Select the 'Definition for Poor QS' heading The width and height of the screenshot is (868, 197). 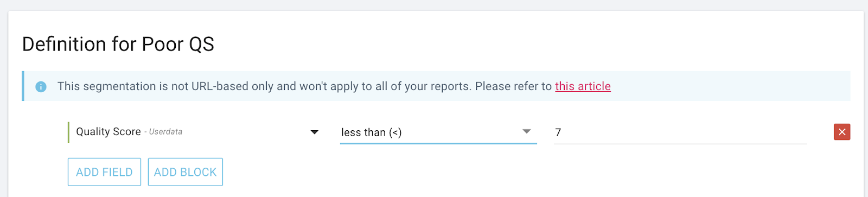coord(118,44)
